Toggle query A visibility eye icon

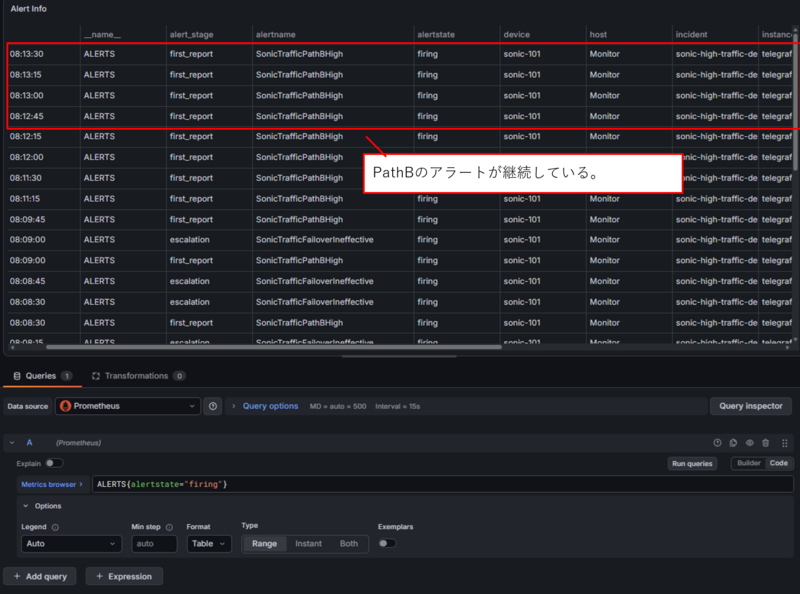pyautogui.click(x=749, y=443)
